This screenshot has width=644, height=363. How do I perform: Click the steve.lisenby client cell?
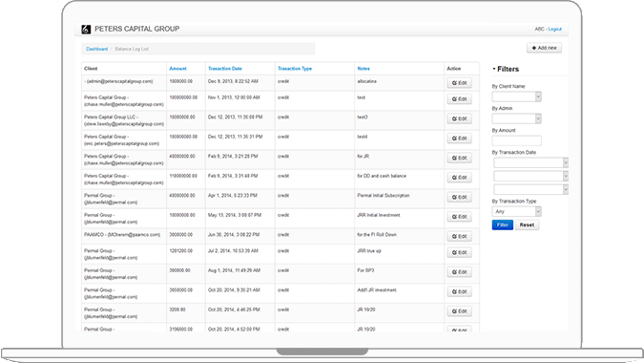click(x=124, y=120)
